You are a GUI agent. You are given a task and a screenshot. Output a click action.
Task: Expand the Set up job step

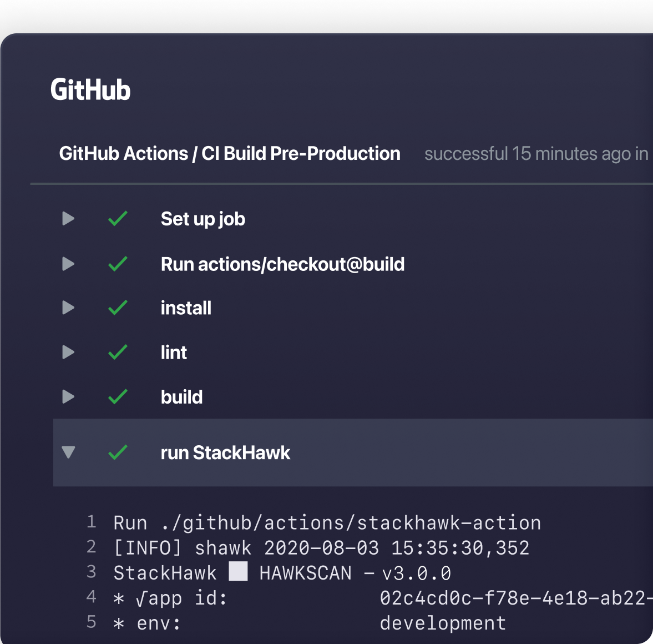68,219
